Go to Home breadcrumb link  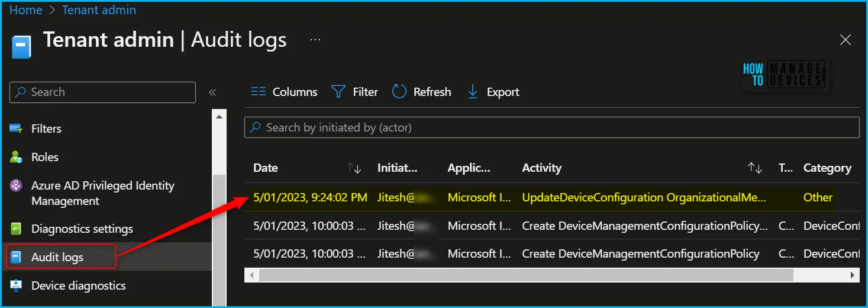[x=26, y=10]
